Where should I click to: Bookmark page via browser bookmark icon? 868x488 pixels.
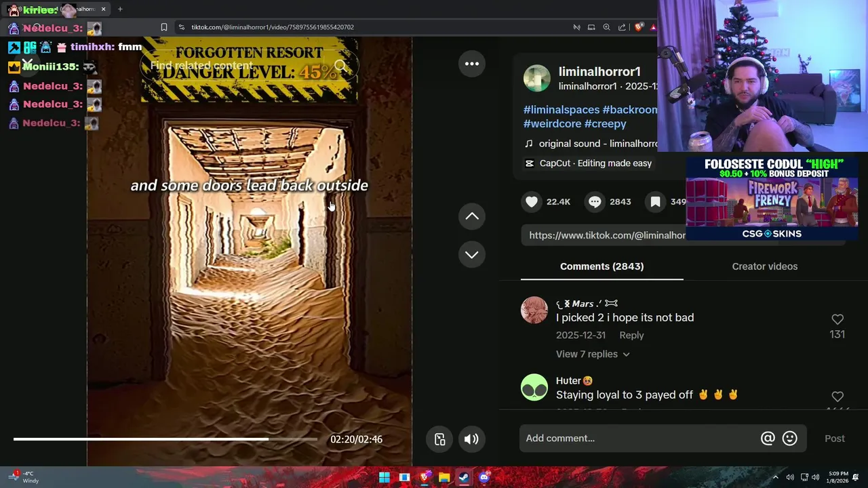(x=163, y=27)
